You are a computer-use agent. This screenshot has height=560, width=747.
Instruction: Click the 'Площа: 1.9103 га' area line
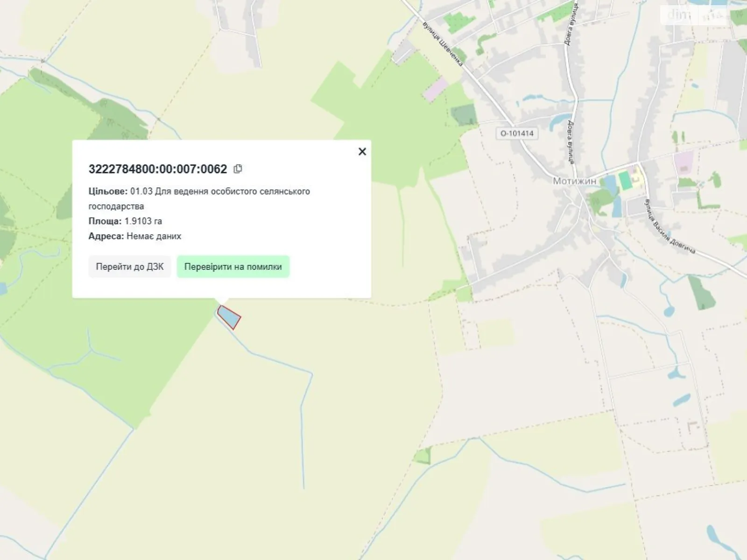pos(125,221)
